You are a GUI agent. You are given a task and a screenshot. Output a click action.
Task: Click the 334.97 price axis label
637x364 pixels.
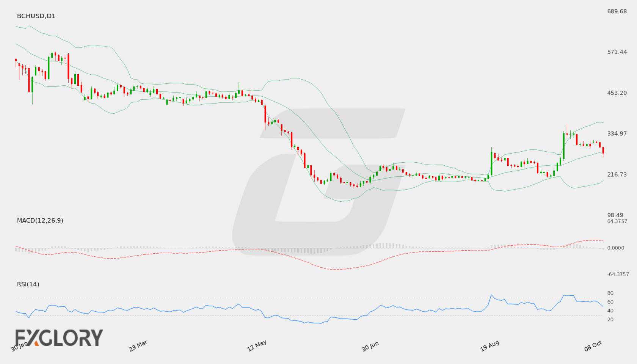tap(617, 133)
